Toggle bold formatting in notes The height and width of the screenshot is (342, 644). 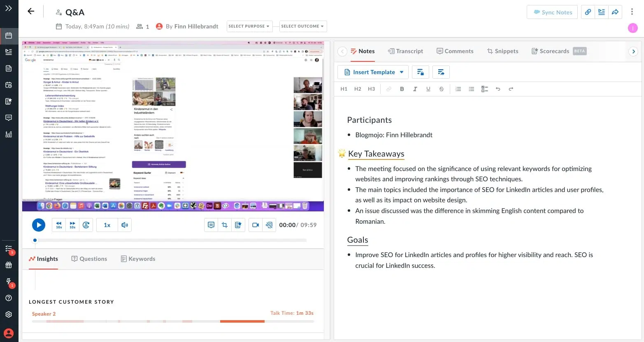tap(402, 89)
